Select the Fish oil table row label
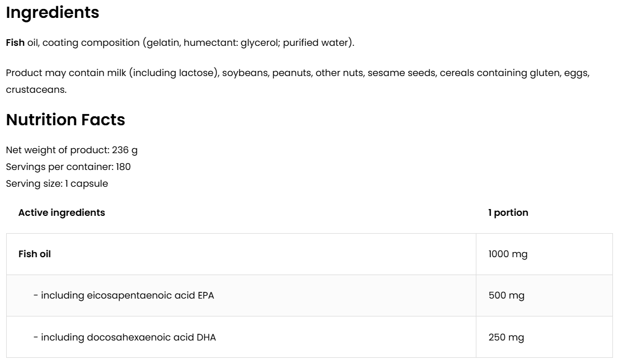 click(35, 254)
